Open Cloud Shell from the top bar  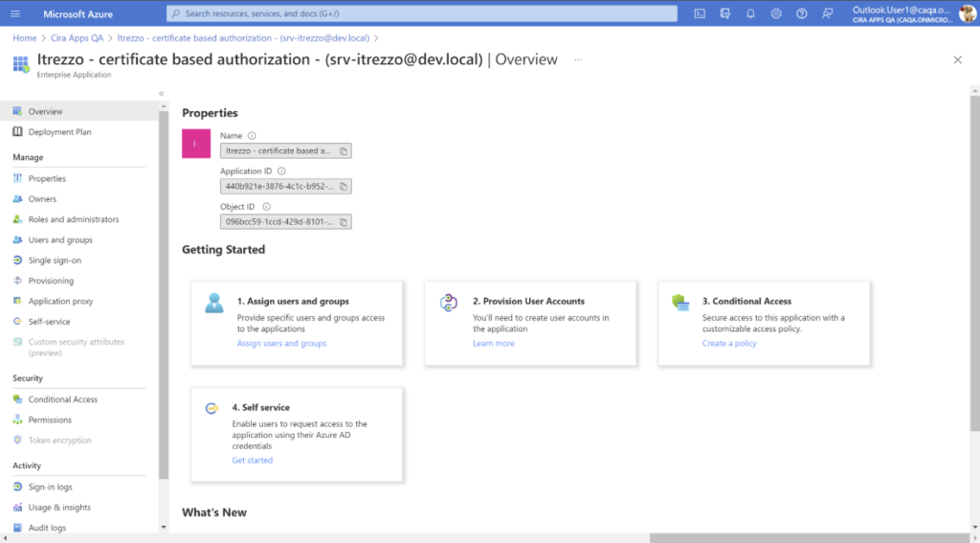[700, 13]
